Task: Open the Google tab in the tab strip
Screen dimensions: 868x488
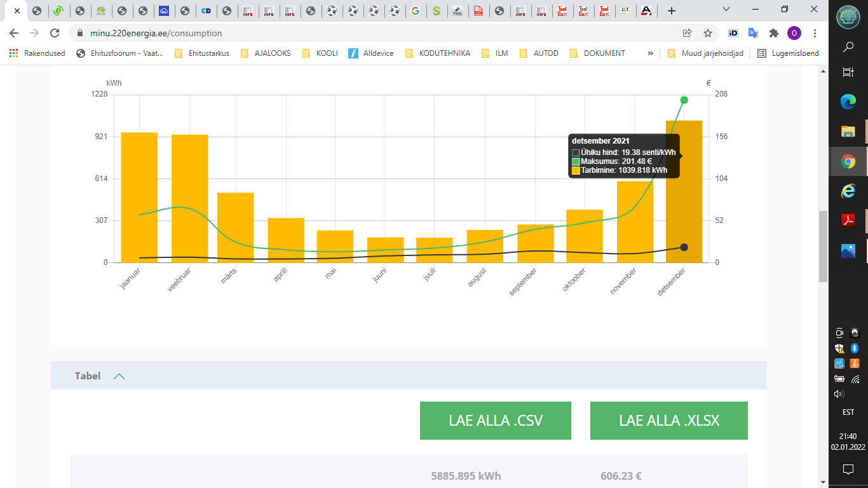Action: pos(415,11)
